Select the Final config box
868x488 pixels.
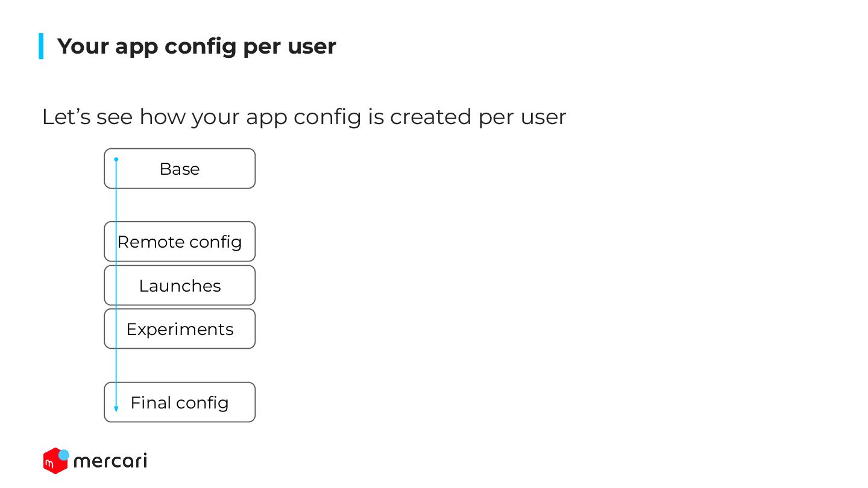point(180,402)
